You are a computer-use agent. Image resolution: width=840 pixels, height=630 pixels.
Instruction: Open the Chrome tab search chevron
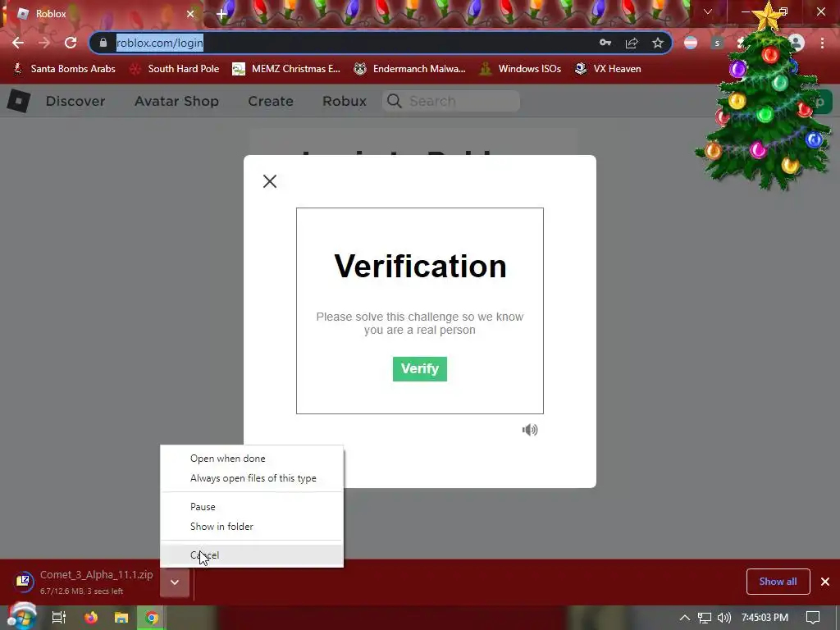708,11
